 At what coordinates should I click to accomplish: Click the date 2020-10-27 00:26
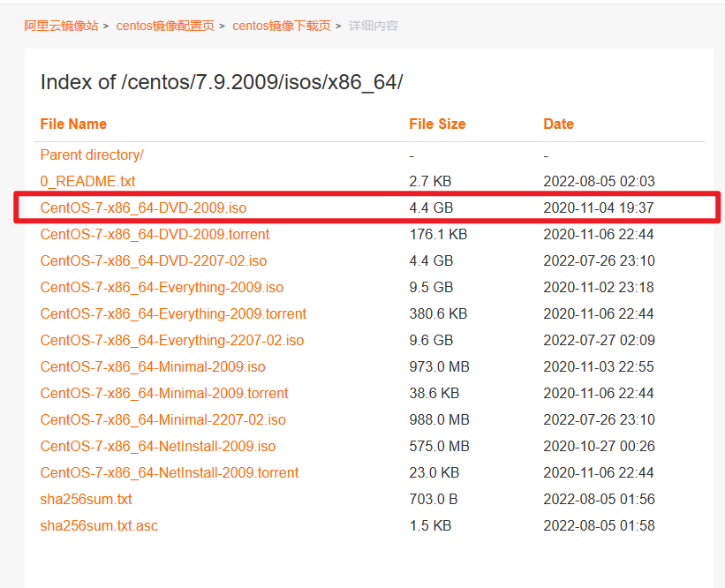[600, 446]
